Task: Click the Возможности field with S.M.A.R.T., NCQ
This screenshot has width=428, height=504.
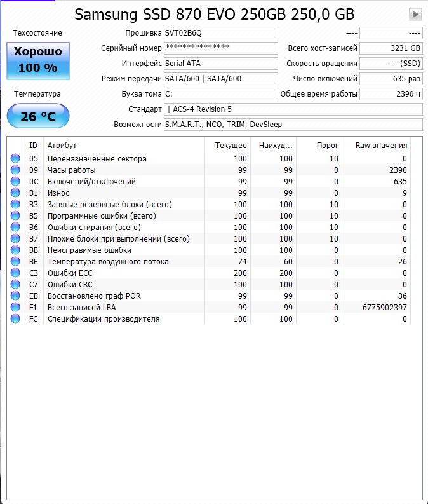Action: click(x=293, y=125)
